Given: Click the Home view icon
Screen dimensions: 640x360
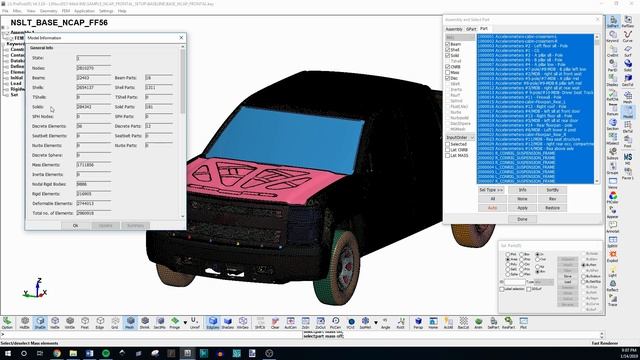Looking at the screenshot, I should (x=433, y=322).
